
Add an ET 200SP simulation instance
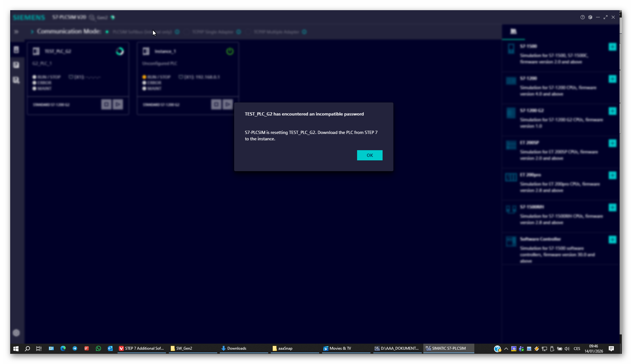point(612,143)
